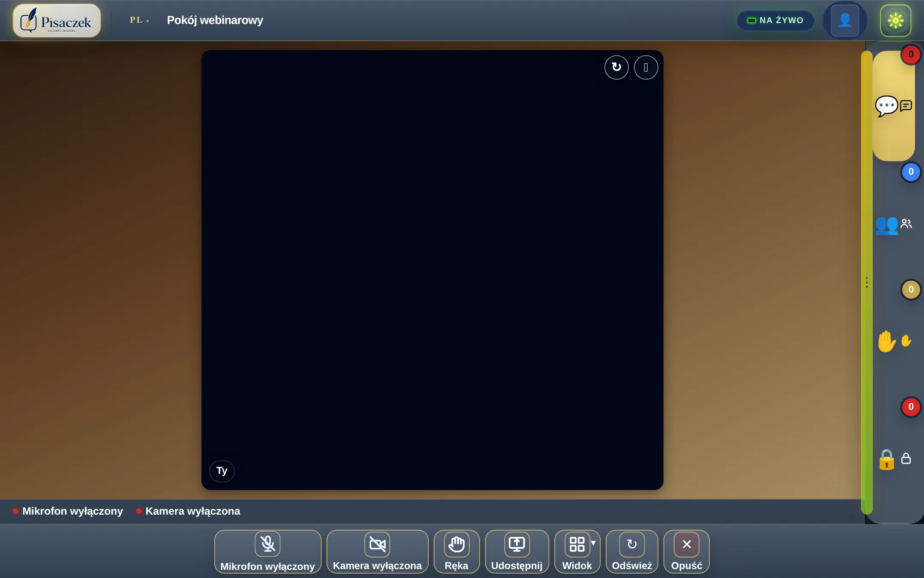Viewport: 924px width, 578px height.
Task: Leave the room with Opuść
Action: point(687,552)
